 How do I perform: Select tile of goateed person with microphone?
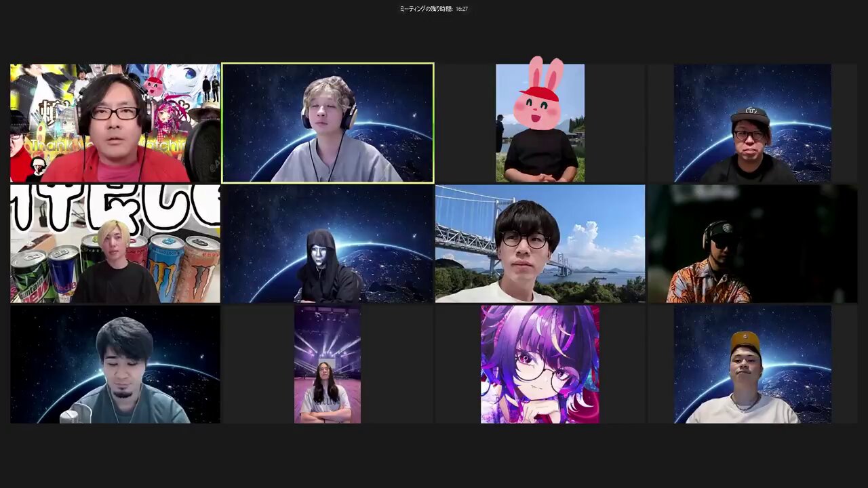point(115,365)
